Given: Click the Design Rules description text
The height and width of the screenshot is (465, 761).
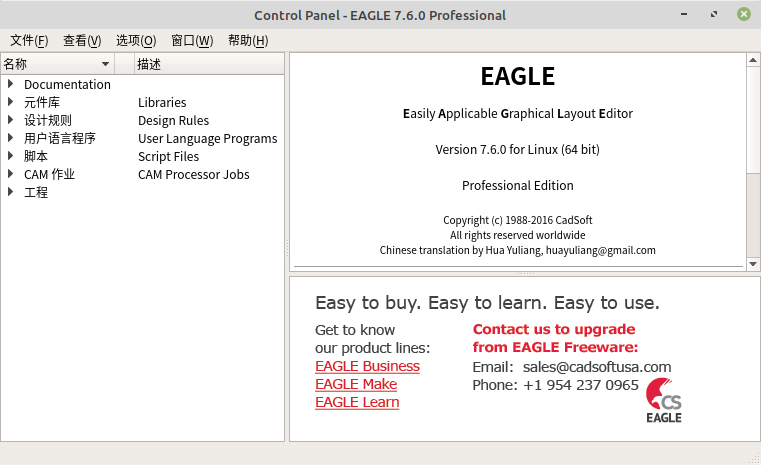Looking at the screenshot, I should click(x=174, y=120).
